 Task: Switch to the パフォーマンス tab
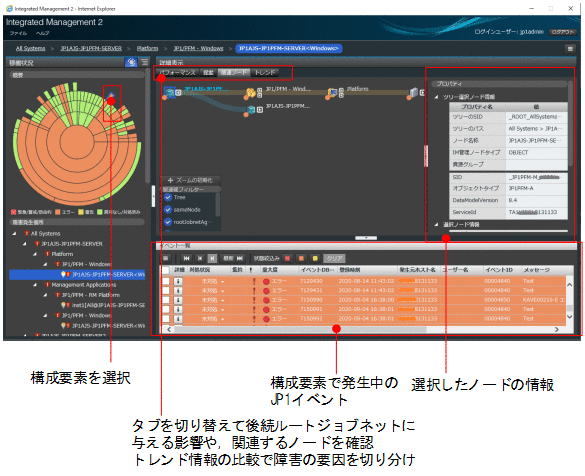pos(177,73)
